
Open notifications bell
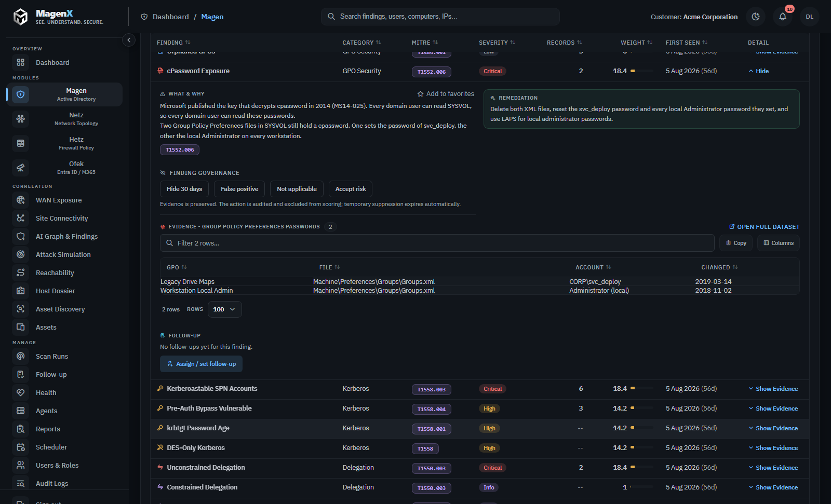point(783,17)
